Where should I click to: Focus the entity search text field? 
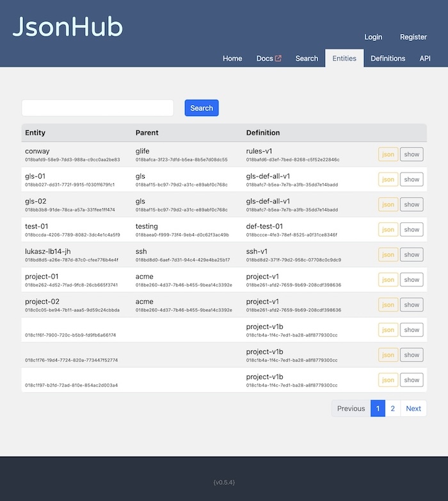[x=98, y=108]
